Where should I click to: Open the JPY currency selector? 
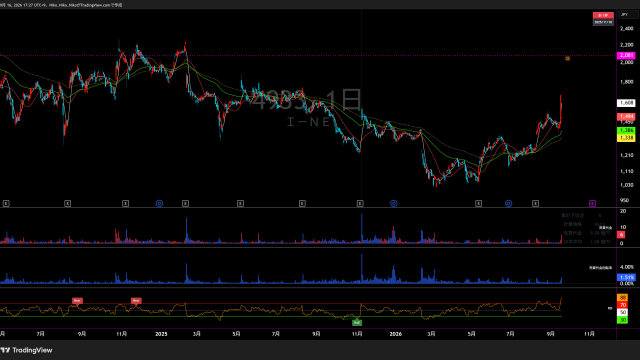click(628, 15)
